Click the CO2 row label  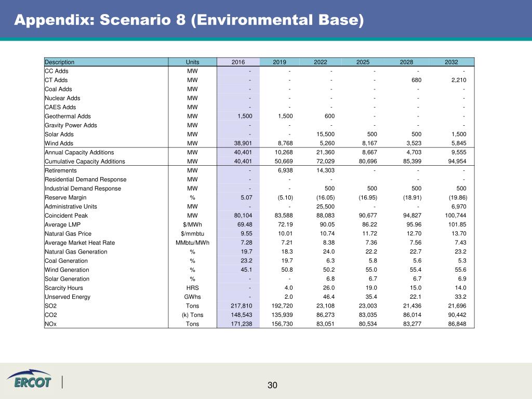(50, 315)
